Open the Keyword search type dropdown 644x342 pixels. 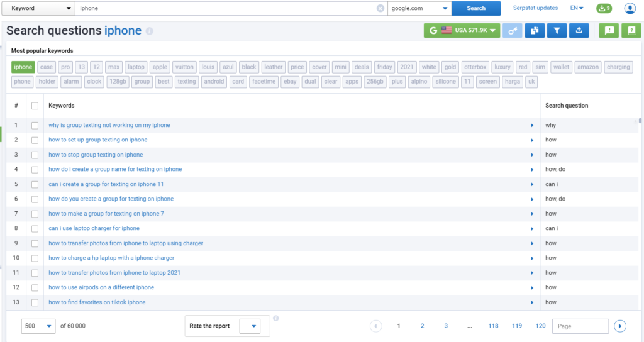pyautogui.click(x=38, y=8)
